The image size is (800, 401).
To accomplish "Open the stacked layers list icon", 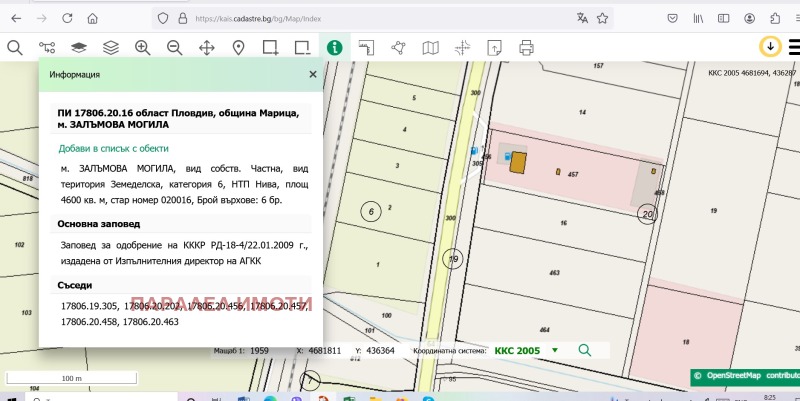I will 111,48.
